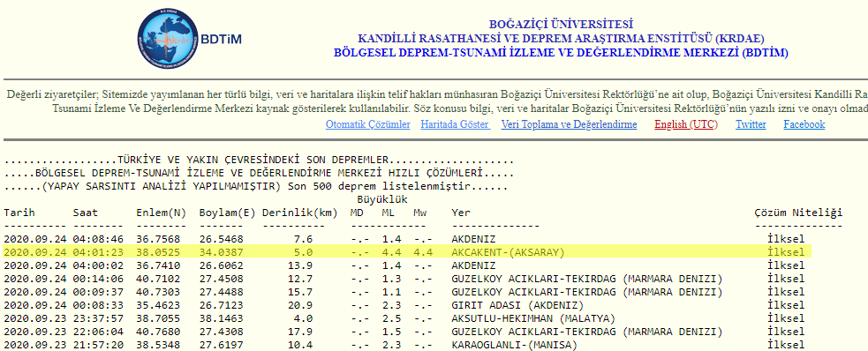Click the BDTİM center title line

(561, 53)
